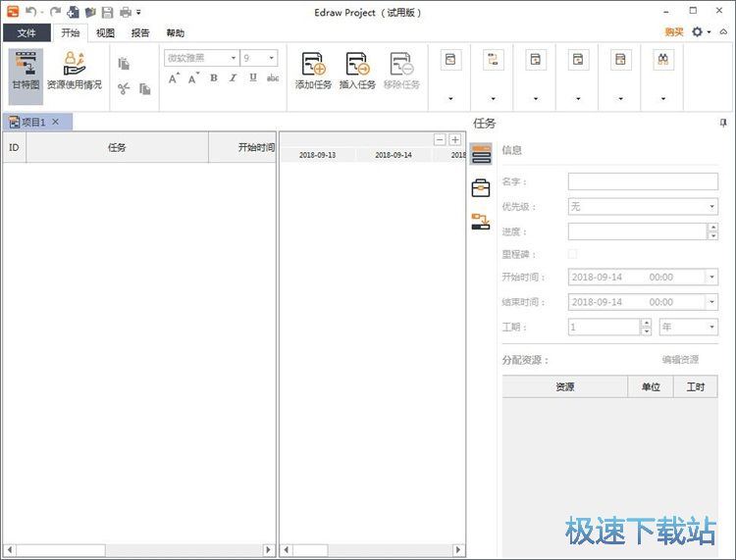This screenshot has height=560, width=736.
Task: Open the font name dropdown 微软雅黑
Action: pyautogui.click(x=201, y=58)
